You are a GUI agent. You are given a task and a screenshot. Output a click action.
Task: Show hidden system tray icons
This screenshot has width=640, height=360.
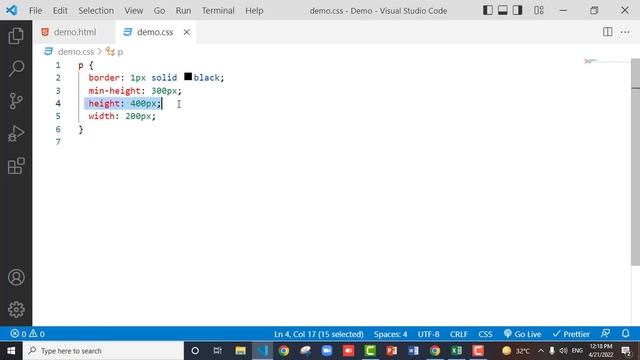pyautogui.click(x=540, y=351)
